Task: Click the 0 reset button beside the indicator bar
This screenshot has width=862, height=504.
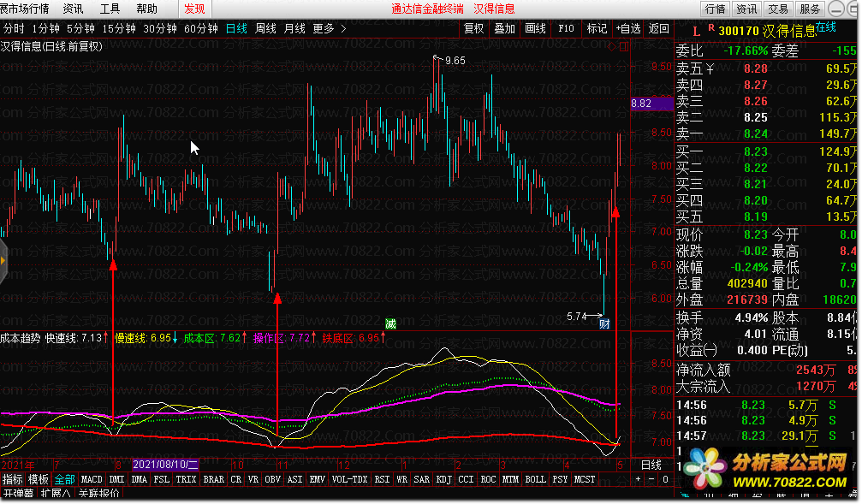Action: (665, 479)
